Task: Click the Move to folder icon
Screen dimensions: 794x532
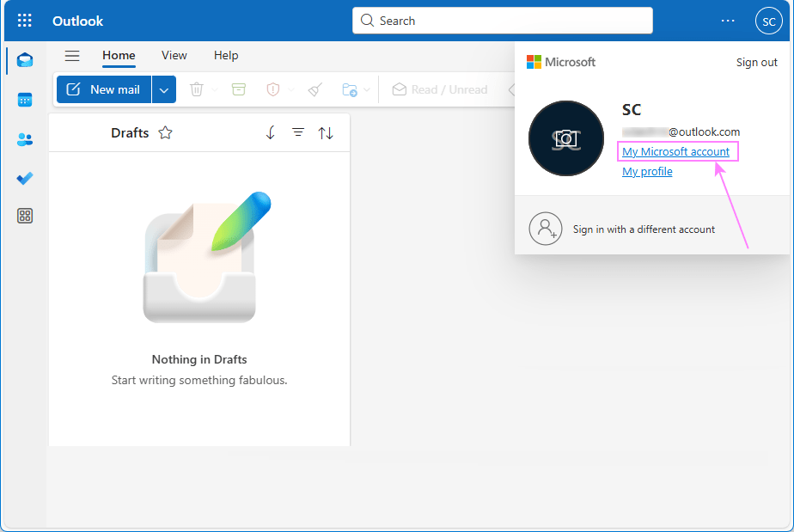Action: pyautogui.click(x=350, y=89)
